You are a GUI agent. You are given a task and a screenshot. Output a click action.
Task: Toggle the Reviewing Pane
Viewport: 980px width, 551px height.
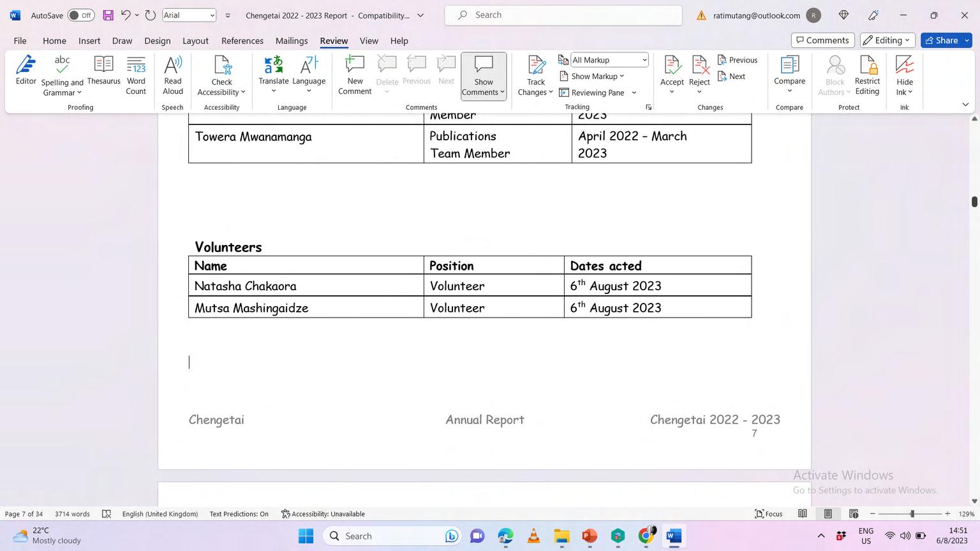tap(592, 92)
